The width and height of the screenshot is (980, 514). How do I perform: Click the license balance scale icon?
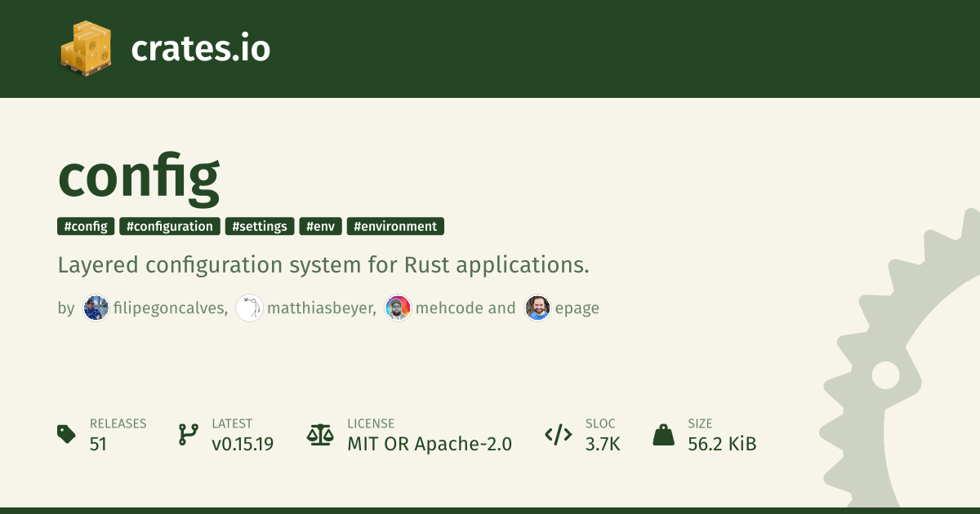coord(319,434)
